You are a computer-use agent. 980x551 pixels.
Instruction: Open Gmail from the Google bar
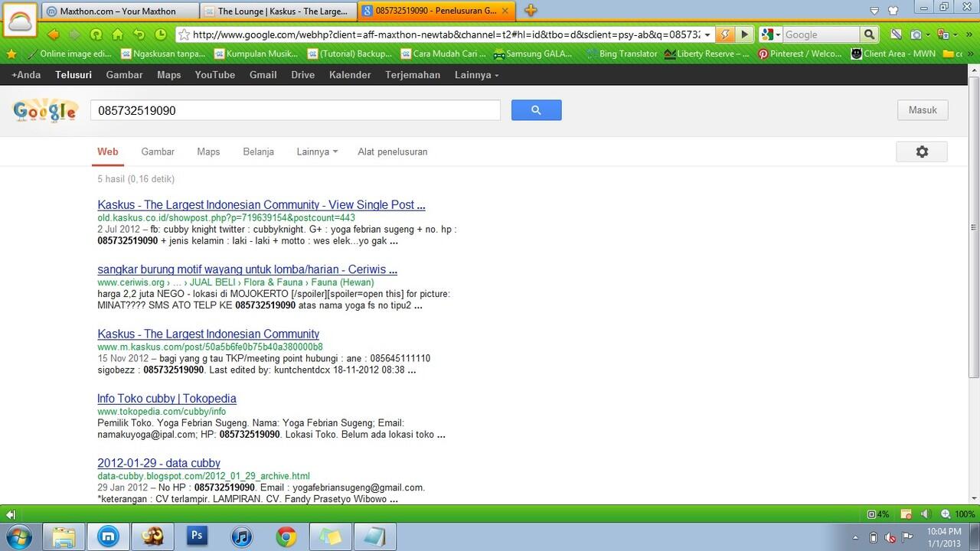[x=263, y=75]
